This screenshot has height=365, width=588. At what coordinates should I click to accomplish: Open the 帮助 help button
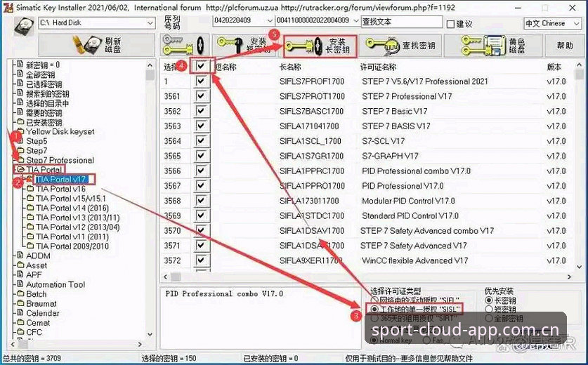pyautogui.click(x=565, y=46)
